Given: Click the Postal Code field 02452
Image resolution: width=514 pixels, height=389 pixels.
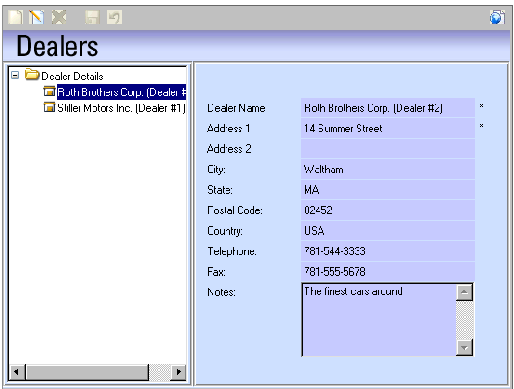Looking at the screenshot, I should tap(388, 210).
